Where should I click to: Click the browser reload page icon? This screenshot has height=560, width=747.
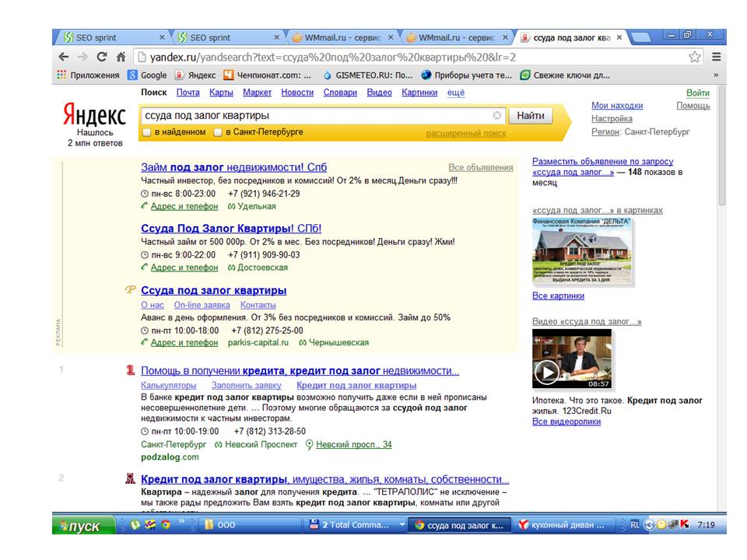(x=101, y=57)
